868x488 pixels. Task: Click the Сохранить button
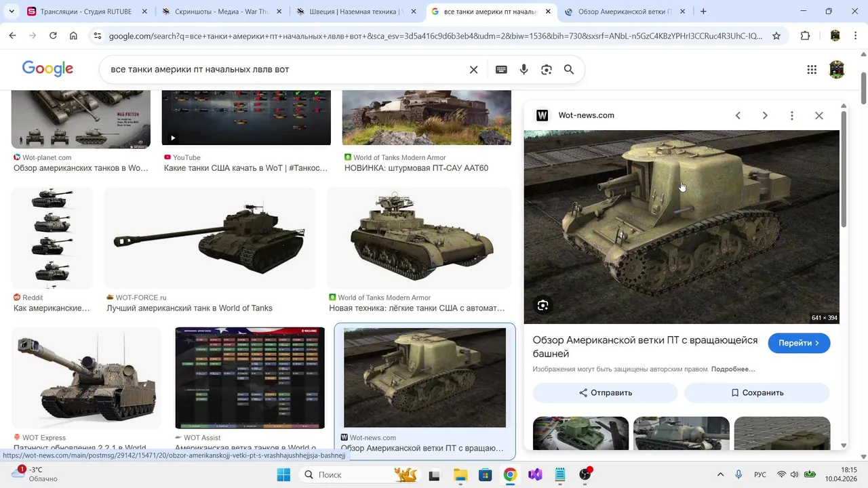point(757,392)
